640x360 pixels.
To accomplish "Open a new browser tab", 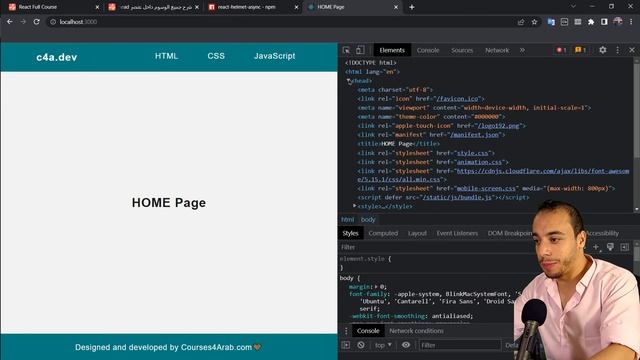I will point(412,7).
